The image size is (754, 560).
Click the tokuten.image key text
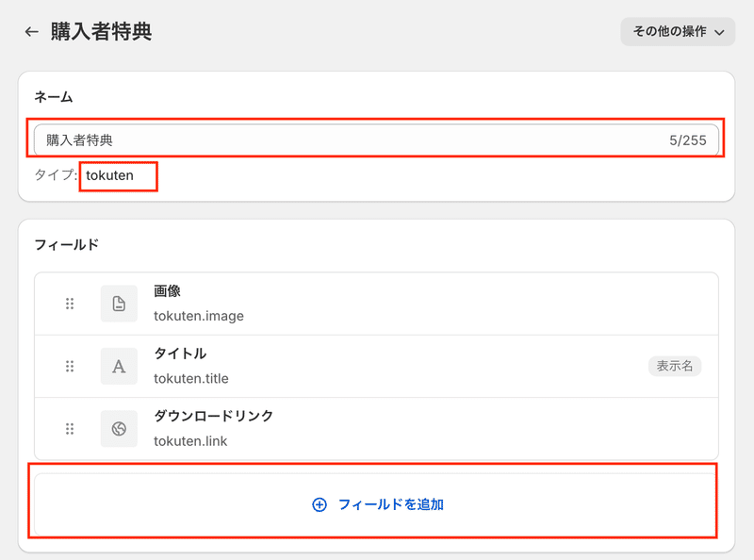199,316
